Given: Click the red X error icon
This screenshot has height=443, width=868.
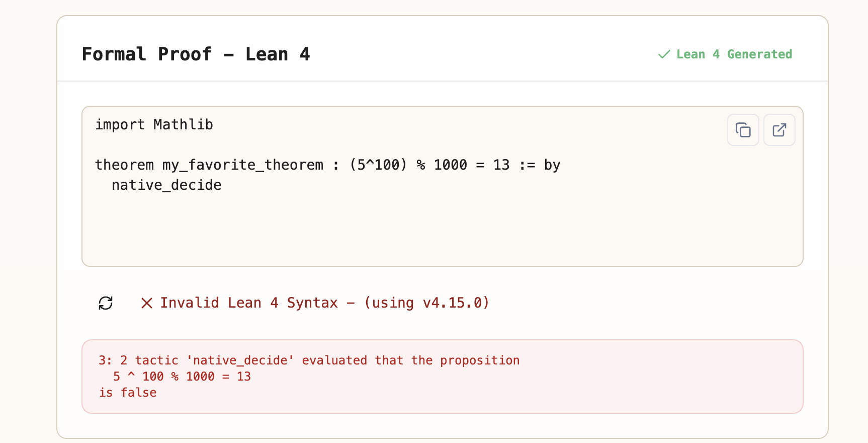Looking at the screenshot, I should pyautogui.click(x=146, y=303).
